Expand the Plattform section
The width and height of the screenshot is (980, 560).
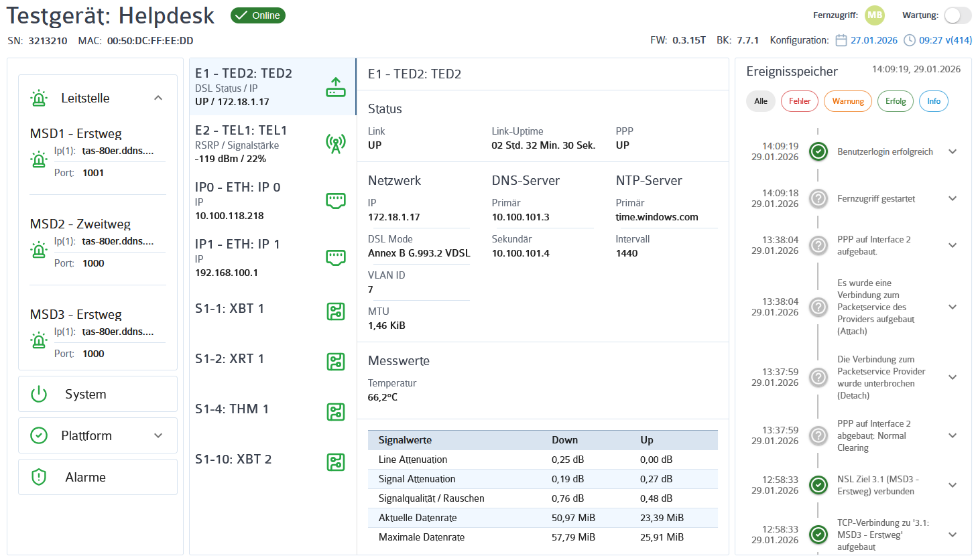[158, 435]
